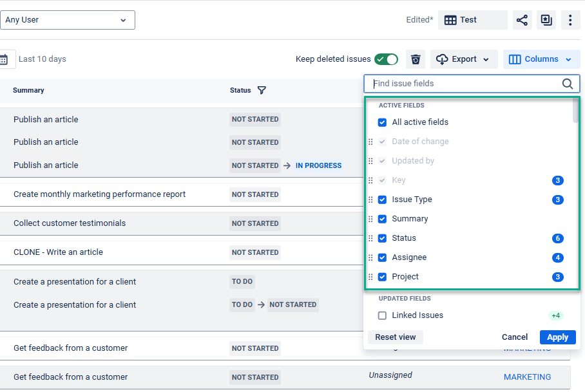The image size is (585, 392).
Task: Open the Test saved view button
Action: coord(472,20)
